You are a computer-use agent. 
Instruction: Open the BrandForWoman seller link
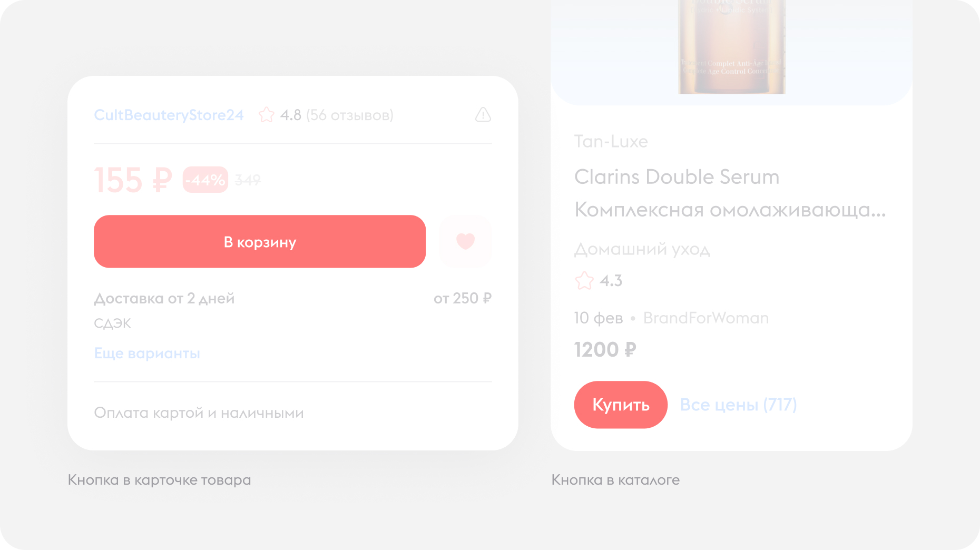tap(706, 318)
